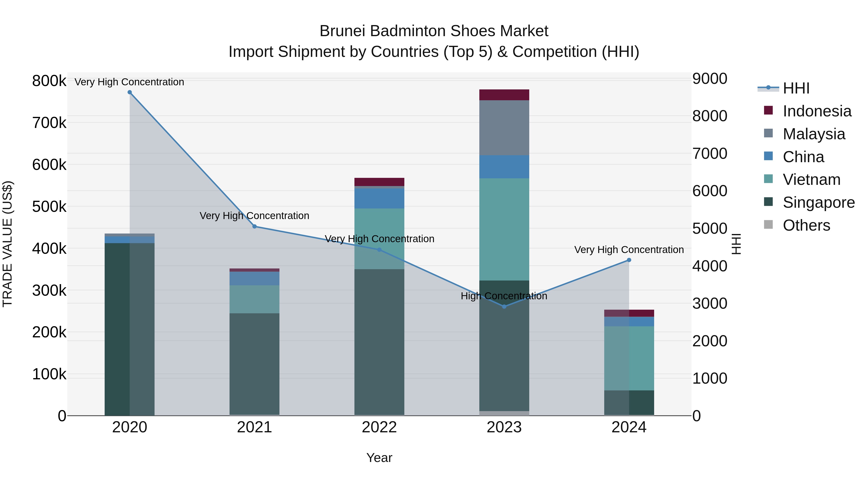Image resolution: width=868 pixels, height=488 pixels.
Task: Click the Vietnam bar segment for 2023
Action: click(x=504, y=229)
